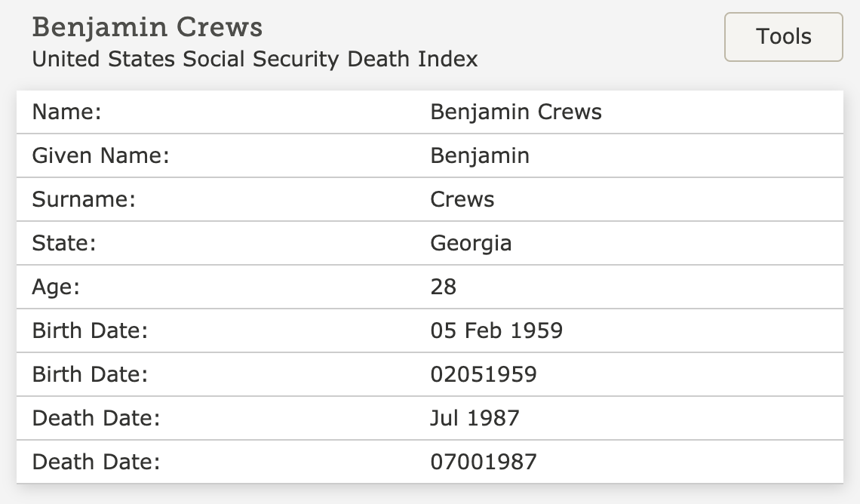The width and height of the screenshot is (860, 504).
Task: Select the Name value Benjamin Crews
Action: click(x=515, y=112)
